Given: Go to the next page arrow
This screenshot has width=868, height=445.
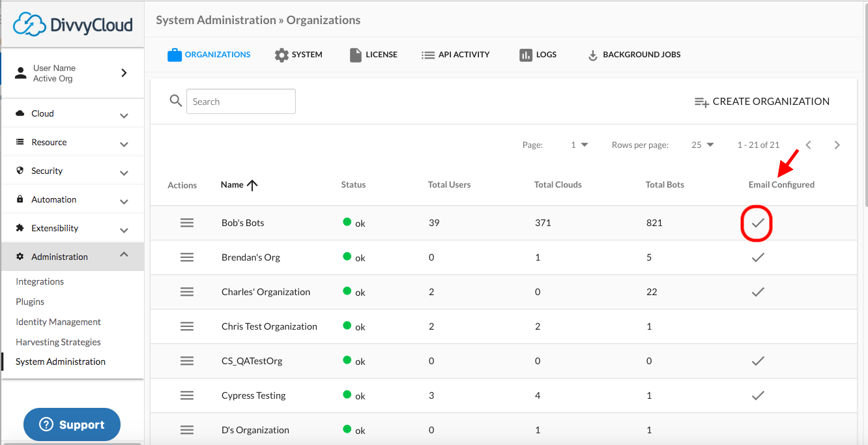Looking at the screenshot, I should tap(837, 145).
